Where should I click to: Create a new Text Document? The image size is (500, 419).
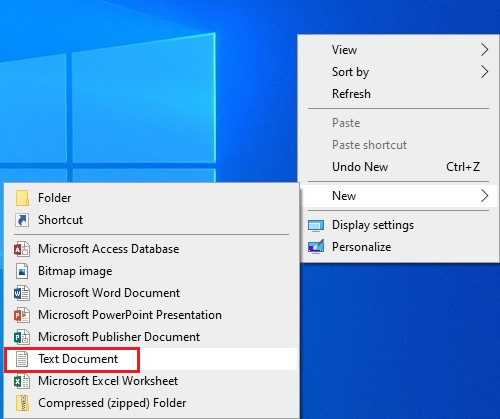(151, 359)
